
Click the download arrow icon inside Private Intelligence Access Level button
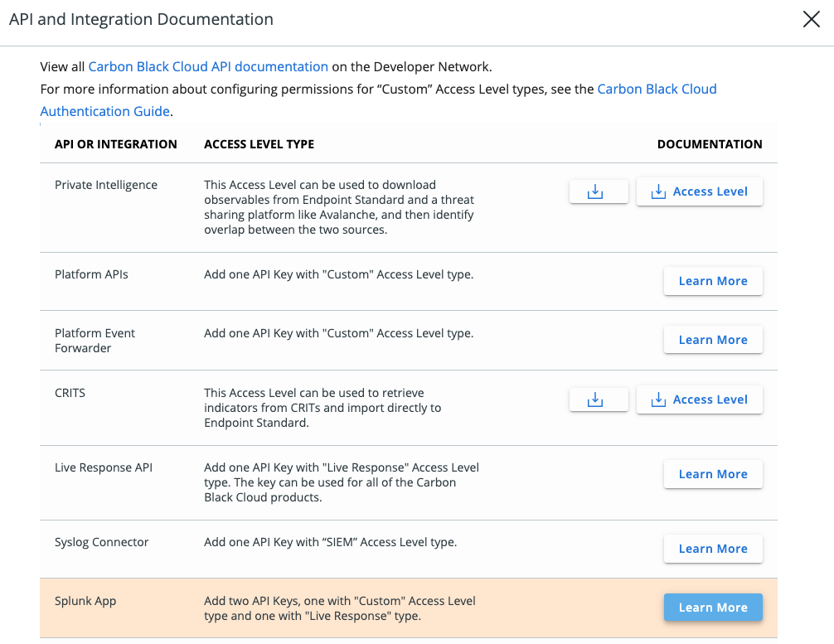tap(658, 191)
